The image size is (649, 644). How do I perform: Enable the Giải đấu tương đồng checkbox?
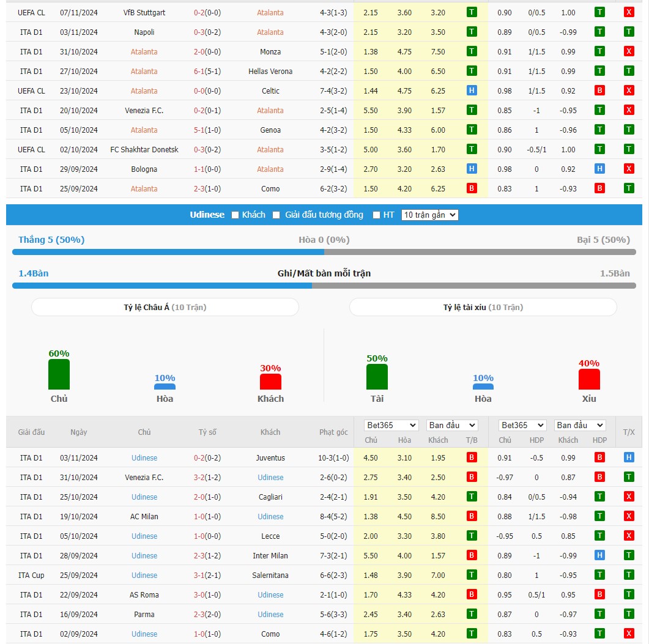[276, 215]
